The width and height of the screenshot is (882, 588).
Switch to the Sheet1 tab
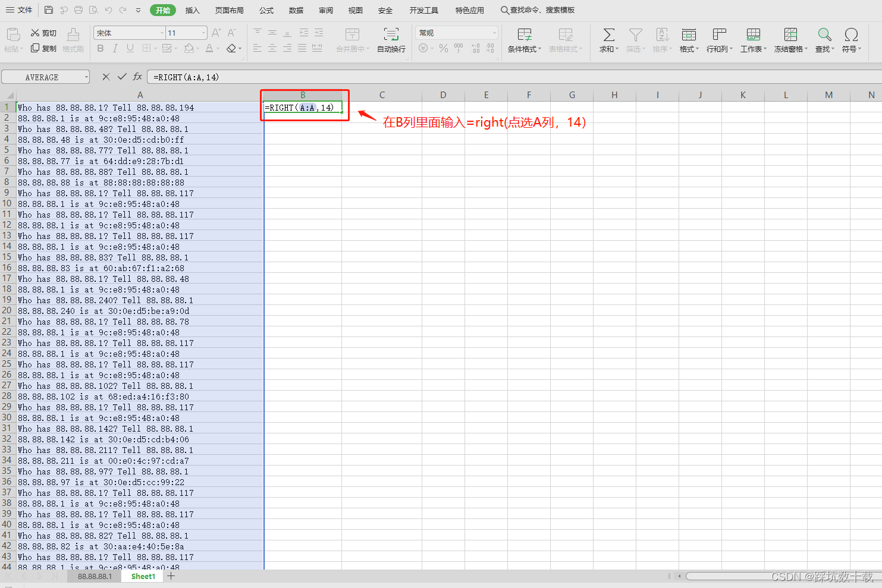click(x=143, y=576)
